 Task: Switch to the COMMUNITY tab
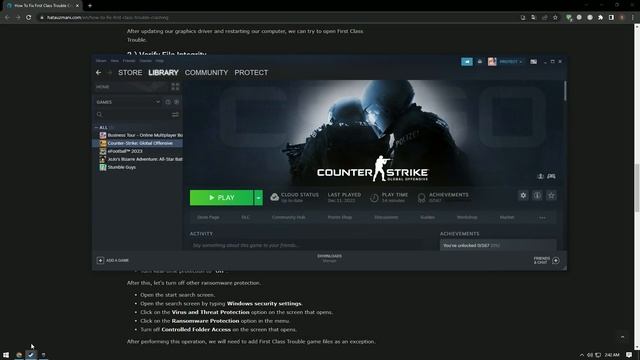click(x=206, y=73)
